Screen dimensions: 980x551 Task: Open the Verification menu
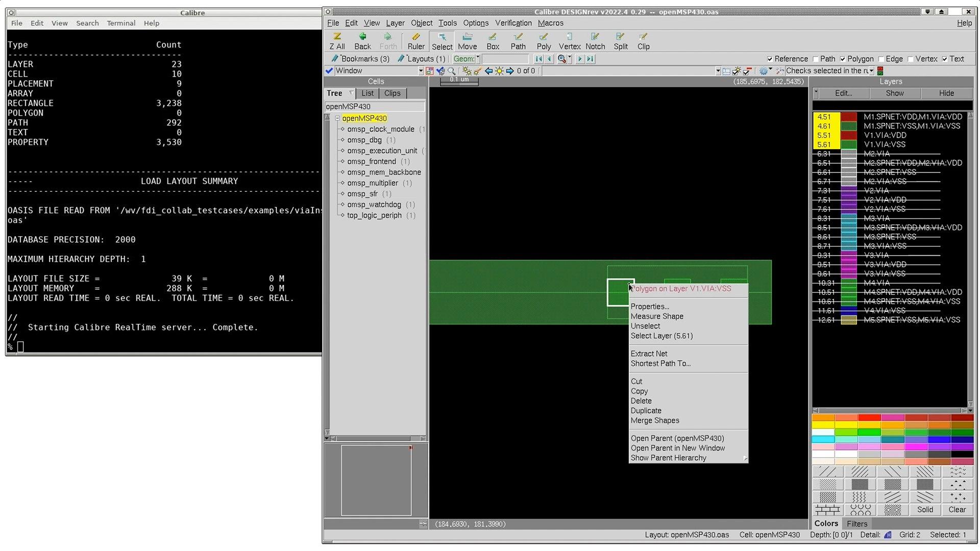(513, 23)
